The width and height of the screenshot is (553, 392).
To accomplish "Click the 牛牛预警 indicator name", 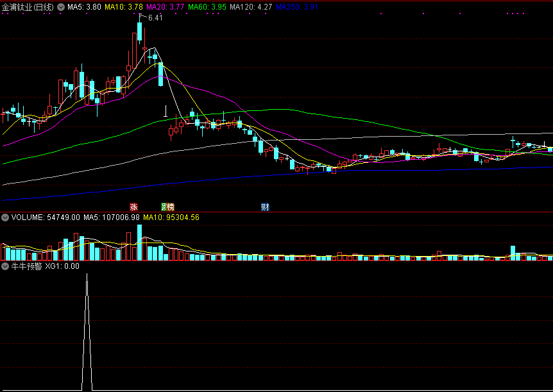I will click(26, 266).
